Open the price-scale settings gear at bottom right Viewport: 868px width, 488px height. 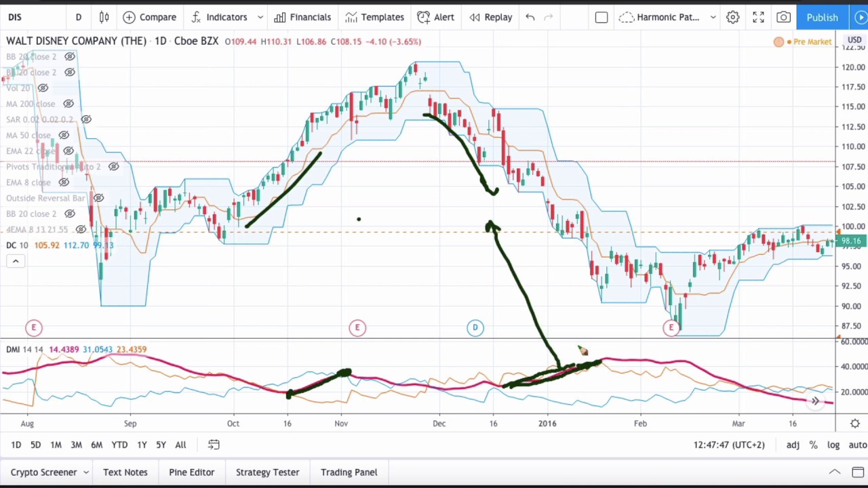point(854,424)
